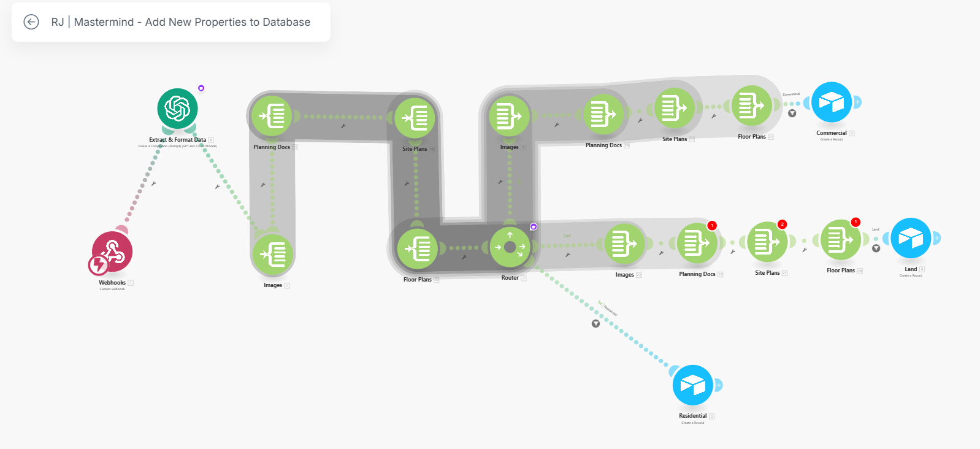
Task: Click the wrench between Router and Images 23
Action: point(567,255)
